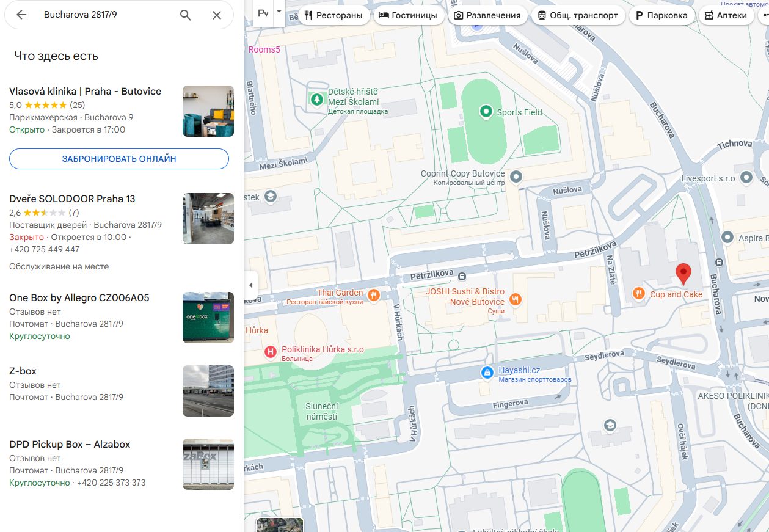Screen dimensions: 769x532
Task: Open Dveře SOLODOOR Praha 13 listing
Action: [72, 199]
